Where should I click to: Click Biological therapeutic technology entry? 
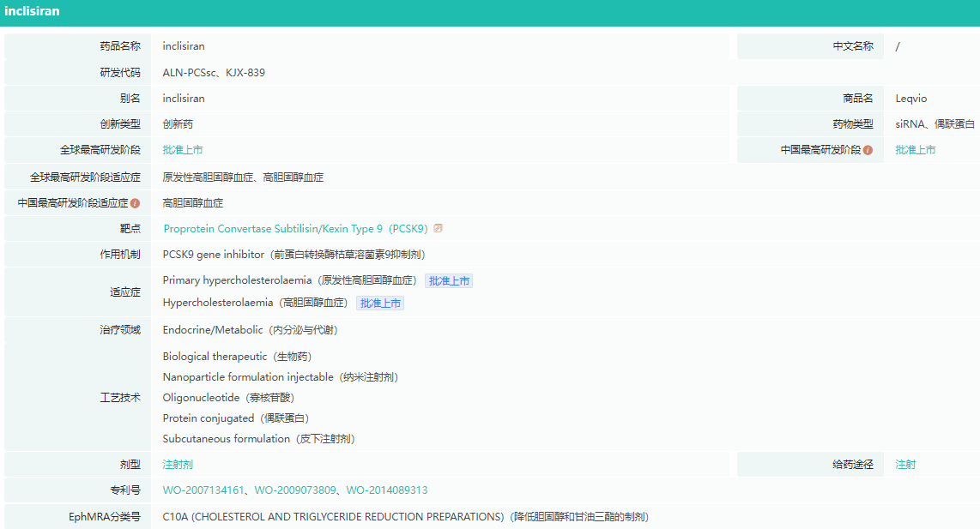coord(237,357)
